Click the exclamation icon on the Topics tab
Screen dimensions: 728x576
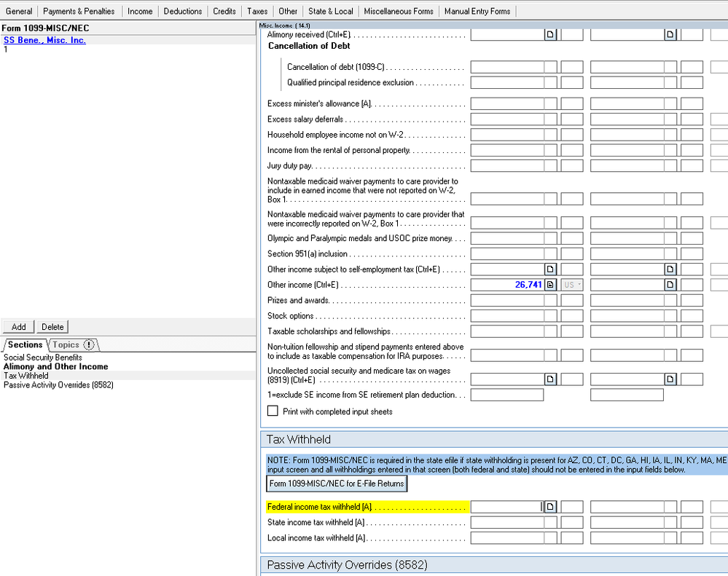coord(90,344)
